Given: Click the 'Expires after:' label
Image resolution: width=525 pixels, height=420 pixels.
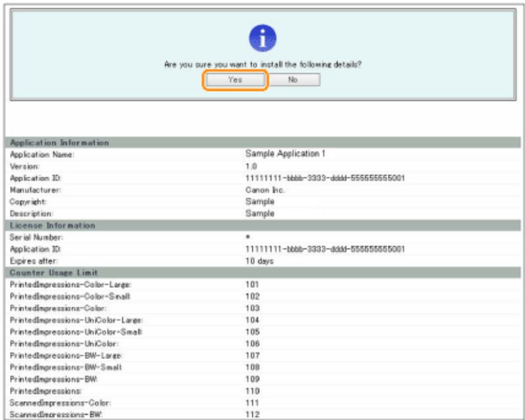Looking at the screenshot, I should pos(34,261).
